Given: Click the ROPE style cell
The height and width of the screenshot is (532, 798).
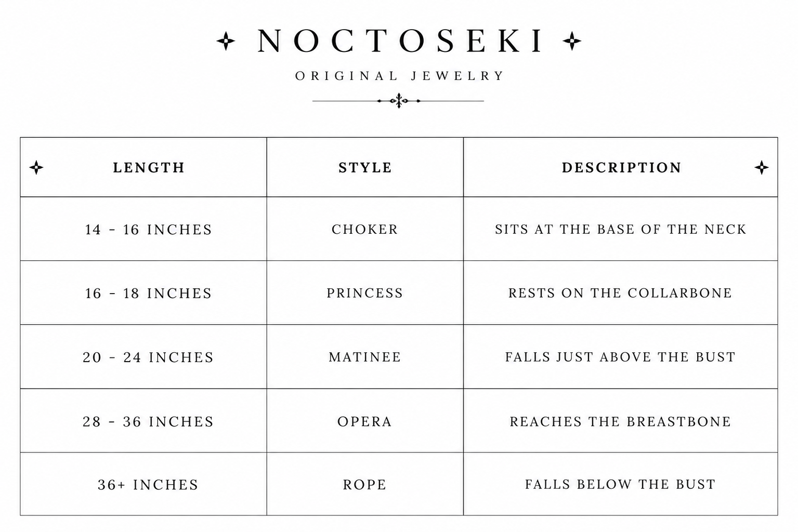Looking at the screenshot, I should [365, 484].
